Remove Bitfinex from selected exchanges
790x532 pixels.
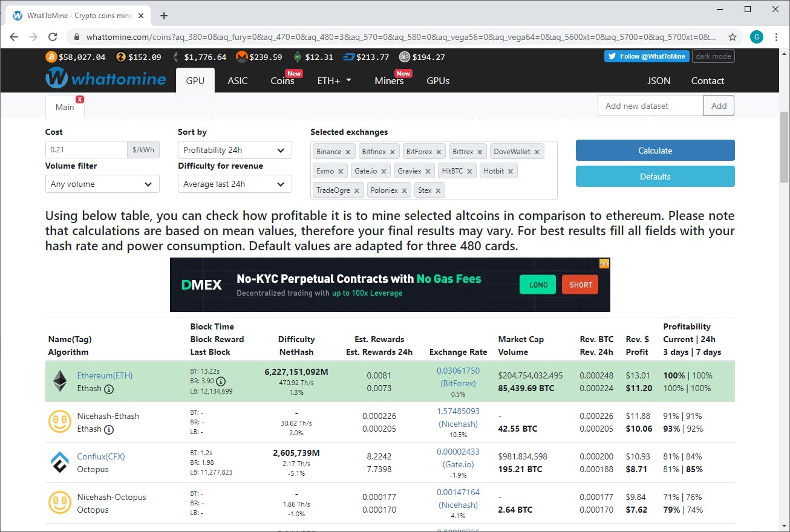(x=393, y=152)
